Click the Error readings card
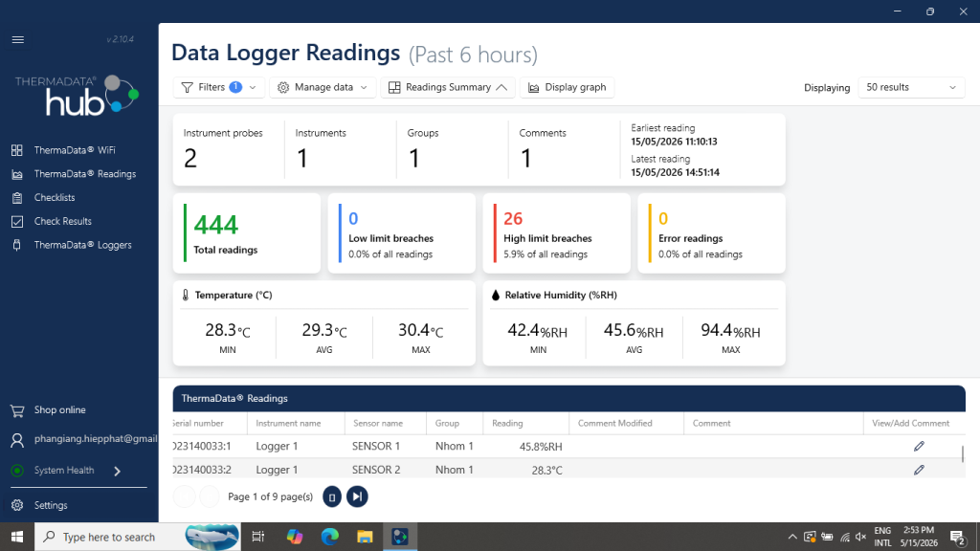Viewport: 980px width, 551px height. click(711, 233)
